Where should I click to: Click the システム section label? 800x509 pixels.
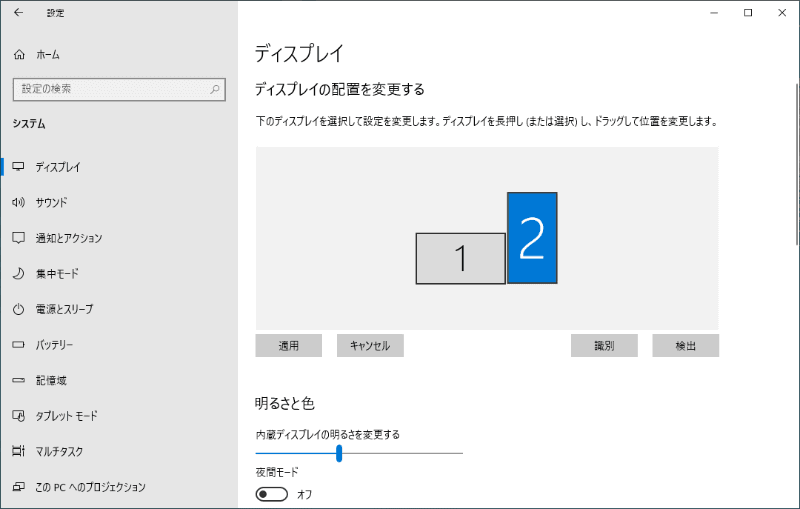[x=29, y=124]
